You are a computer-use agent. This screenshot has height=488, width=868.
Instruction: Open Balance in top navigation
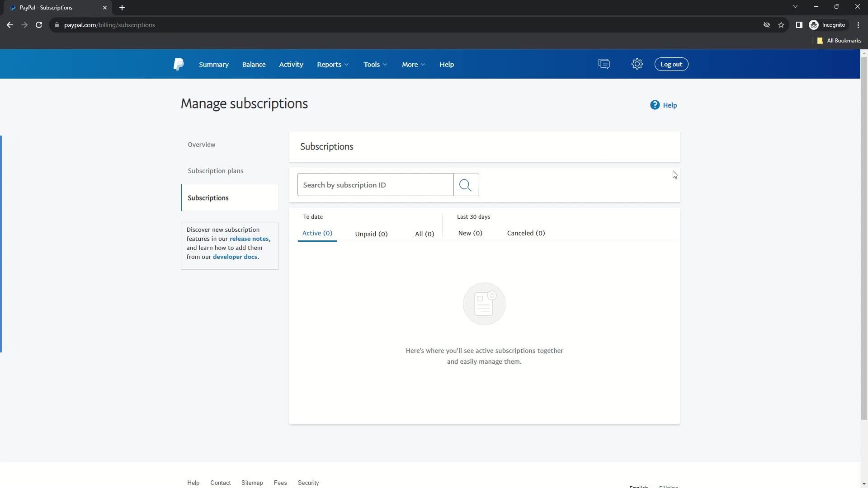click(x=254, y=64)
